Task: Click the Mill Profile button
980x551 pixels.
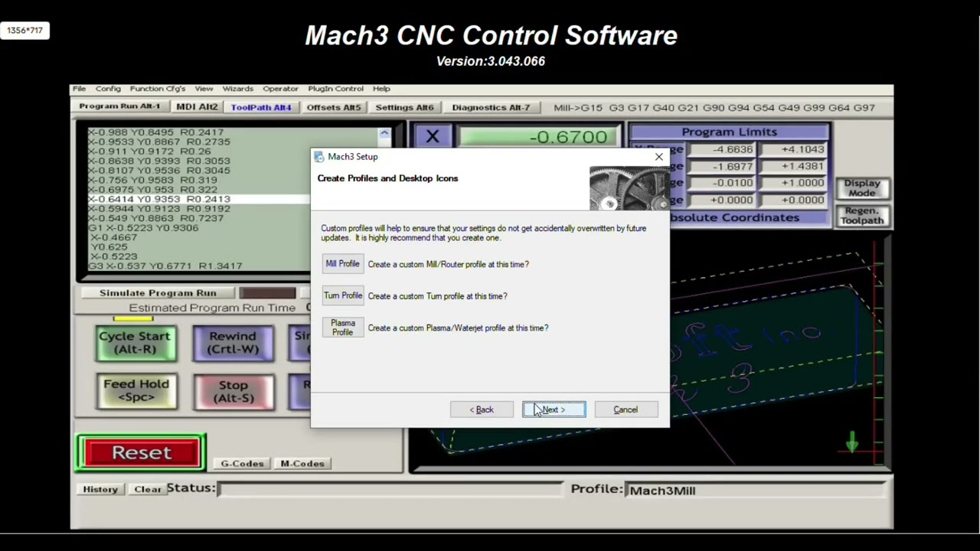Action: tap(342, 264)
